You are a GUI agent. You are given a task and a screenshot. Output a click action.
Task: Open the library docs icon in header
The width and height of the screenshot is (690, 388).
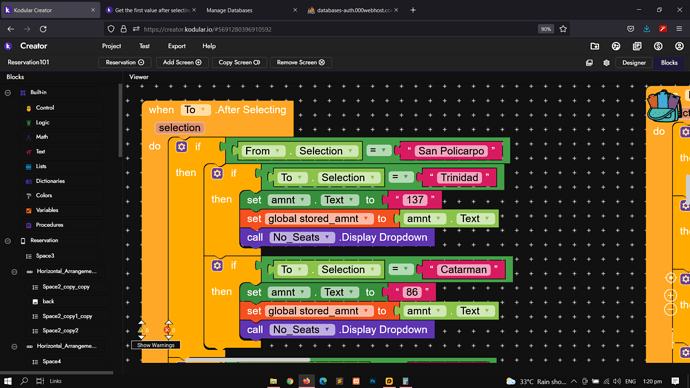pyautogui.click(x=637, y=46)
